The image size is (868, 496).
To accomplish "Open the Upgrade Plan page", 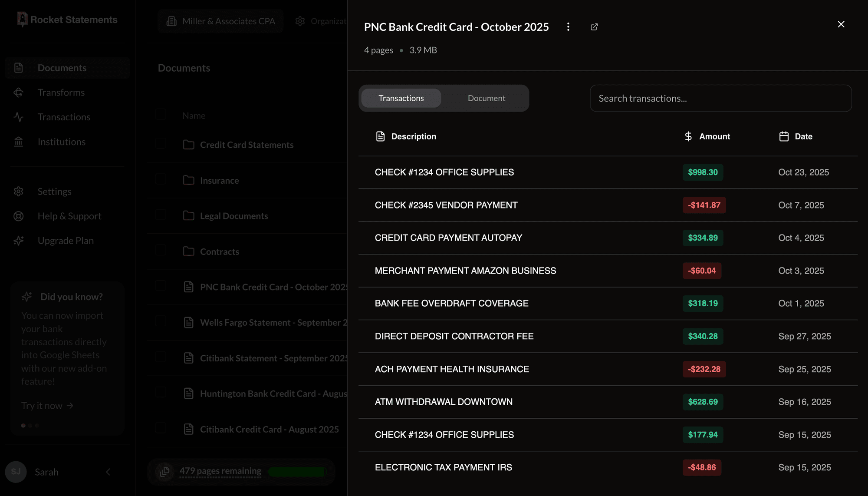I will (66, 240).
